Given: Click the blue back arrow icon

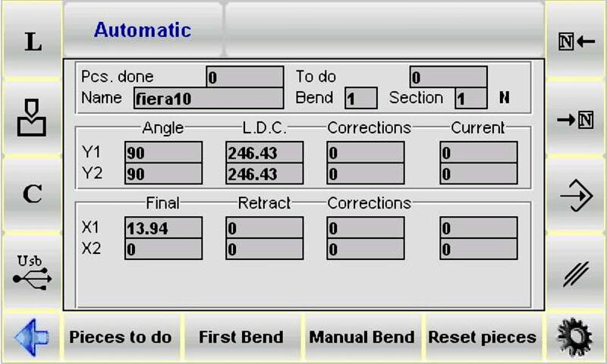Looking at the screenshot, I should point(31,337).
